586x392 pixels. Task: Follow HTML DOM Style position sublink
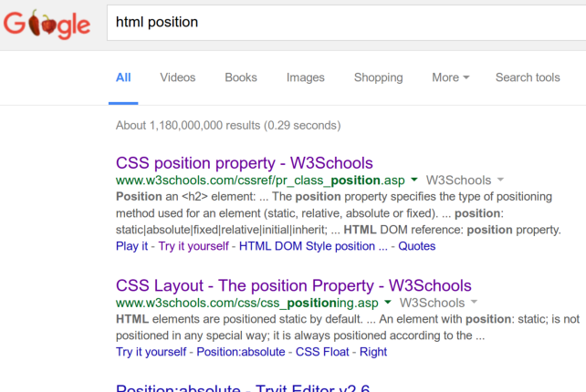[x=313, y=246]
